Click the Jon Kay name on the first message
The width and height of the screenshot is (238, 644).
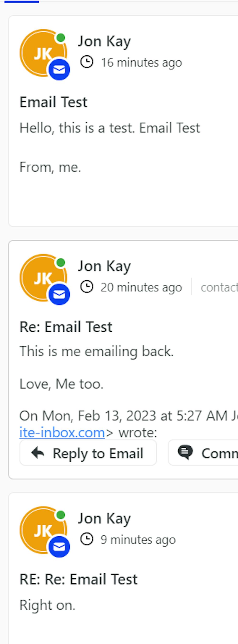(x=104, y=41)
